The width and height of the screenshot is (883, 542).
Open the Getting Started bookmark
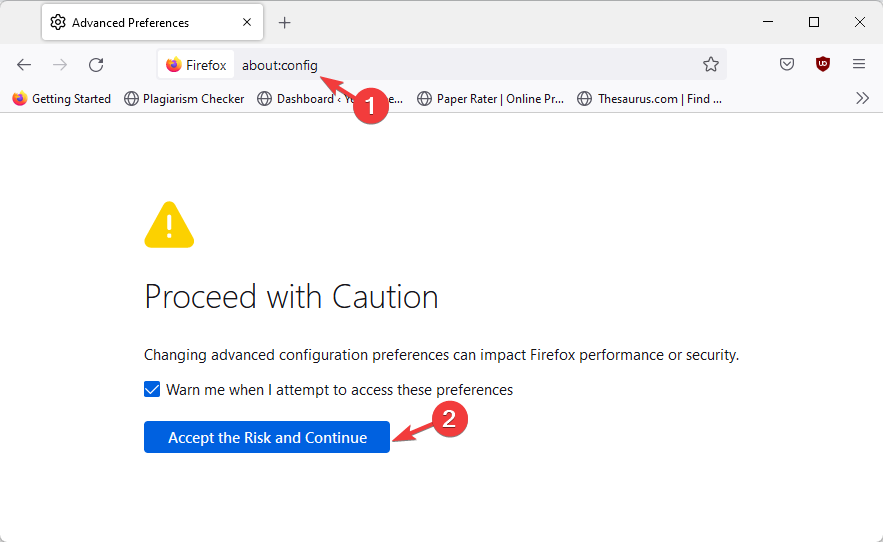click(62, 99)
